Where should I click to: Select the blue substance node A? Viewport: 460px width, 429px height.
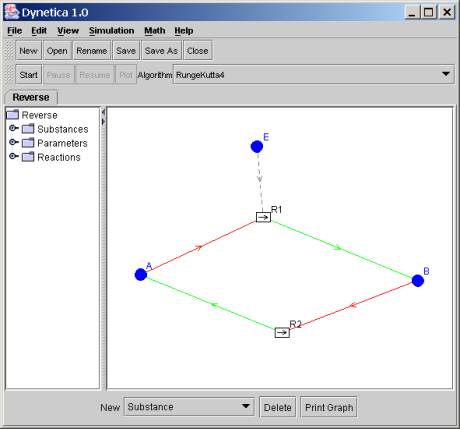point(141,275)
